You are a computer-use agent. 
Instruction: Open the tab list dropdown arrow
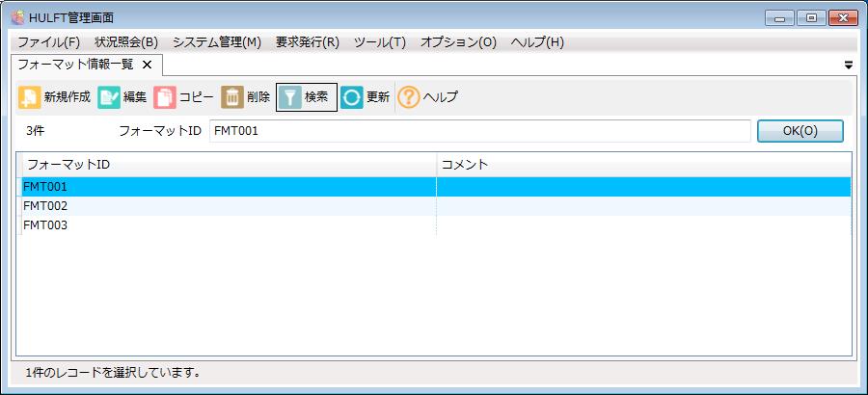coord(848,66)
